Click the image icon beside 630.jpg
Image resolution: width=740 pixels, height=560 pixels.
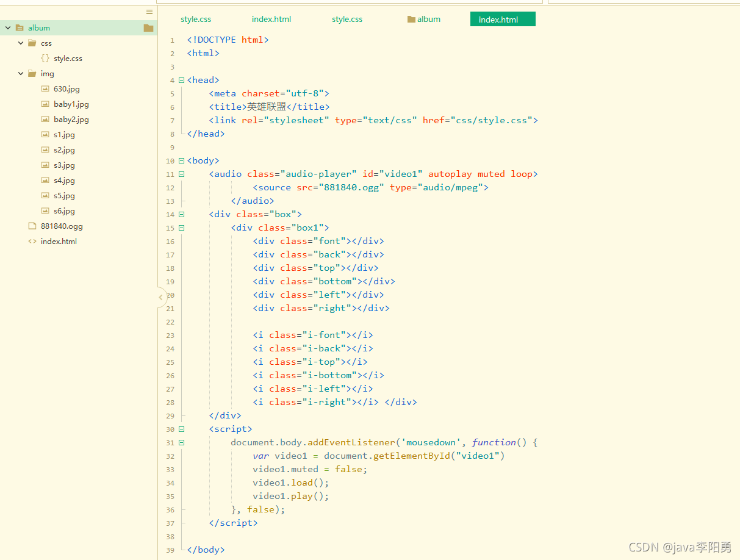tap(45, 88)
